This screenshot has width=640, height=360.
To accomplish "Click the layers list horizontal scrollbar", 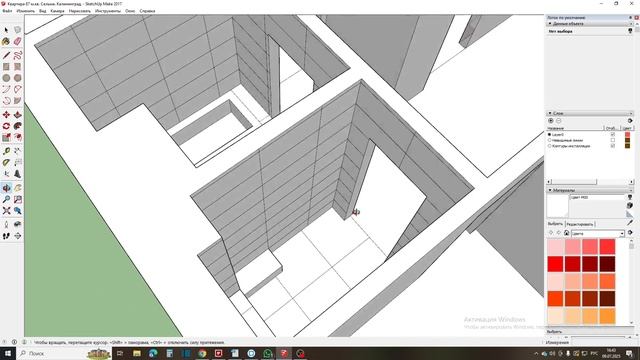I will 572,182.
